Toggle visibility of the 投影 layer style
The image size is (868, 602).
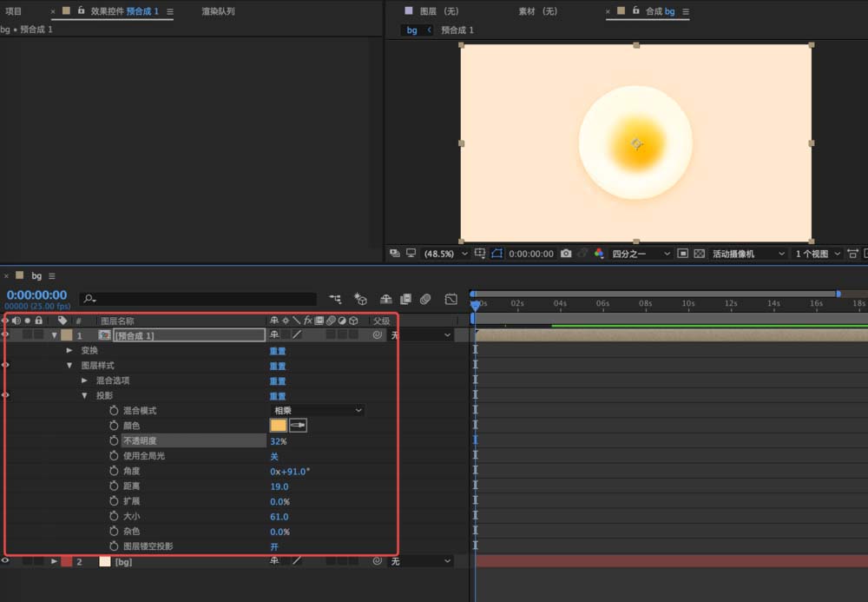point(5,395)
